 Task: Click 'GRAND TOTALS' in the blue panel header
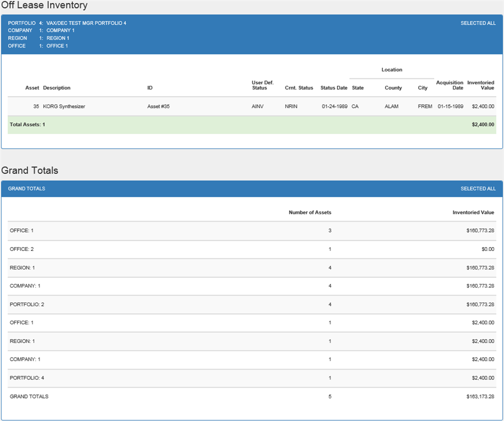click(x=26, y=189)
